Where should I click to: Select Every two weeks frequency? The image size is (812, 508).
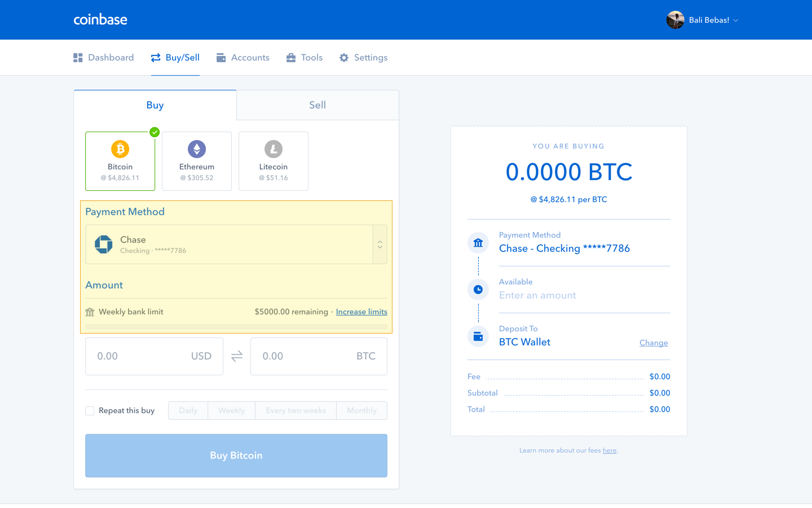[296, 410]
